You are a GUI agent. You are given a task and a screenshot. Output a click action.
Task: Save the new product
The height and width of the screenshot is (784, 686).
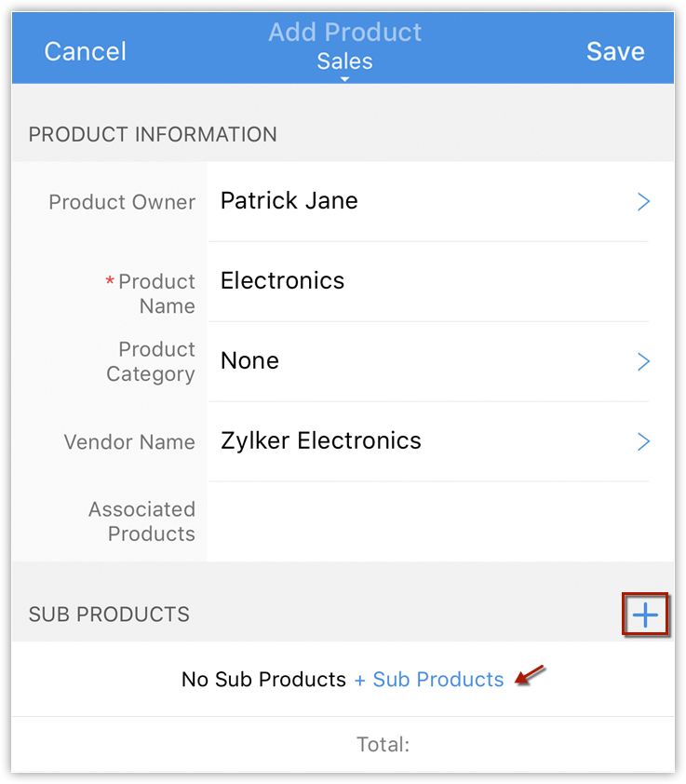615,51
